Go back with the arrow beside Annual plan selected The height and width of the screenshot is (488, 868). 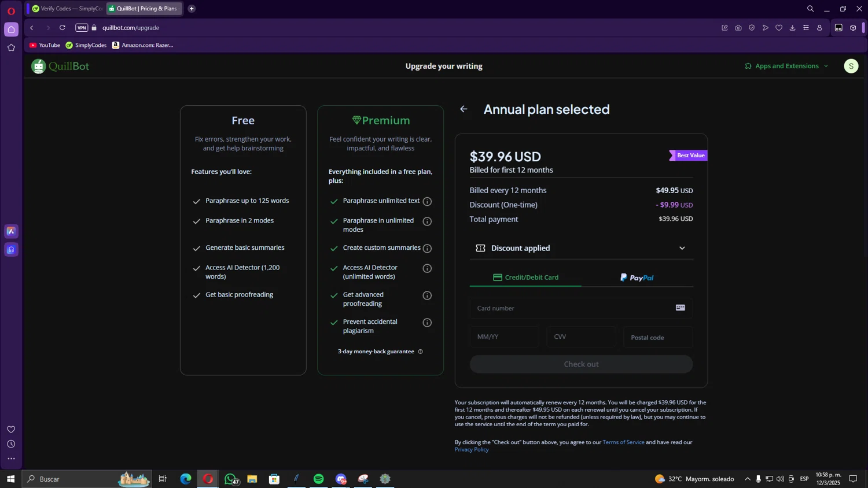(x=464, y=109)
